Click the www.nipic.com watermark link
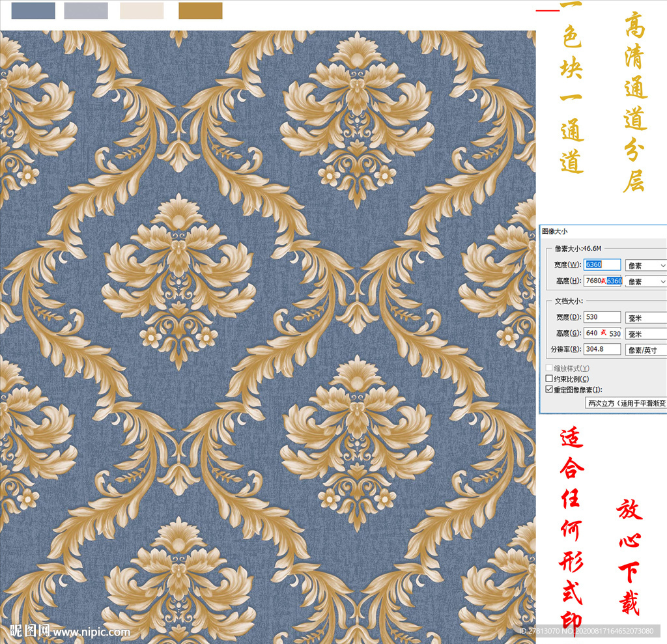The width and height of the screenshot is (667, 644). click(x=91, y=632)
